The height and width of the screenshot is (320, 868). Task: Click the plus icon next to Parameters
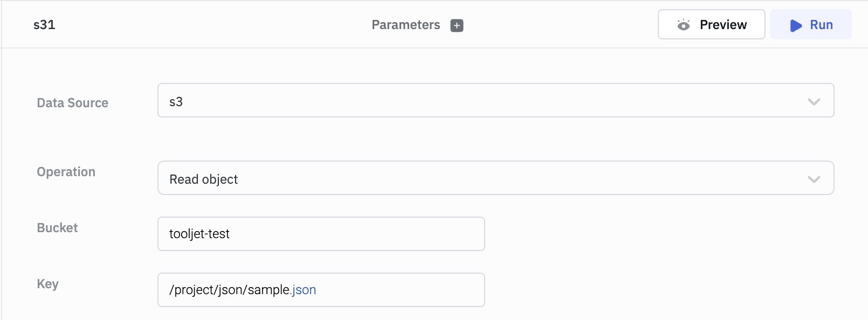coord(457,25)
